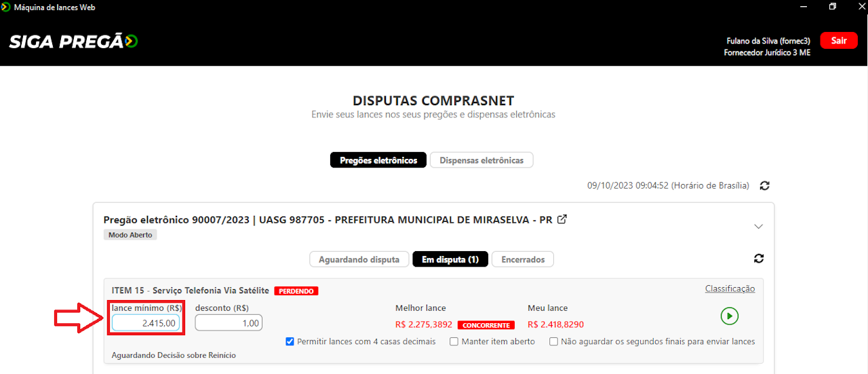Click the Siga Pregão logo
The width and height of the screenshot is (868, 374).
click(x=73, y=41)
